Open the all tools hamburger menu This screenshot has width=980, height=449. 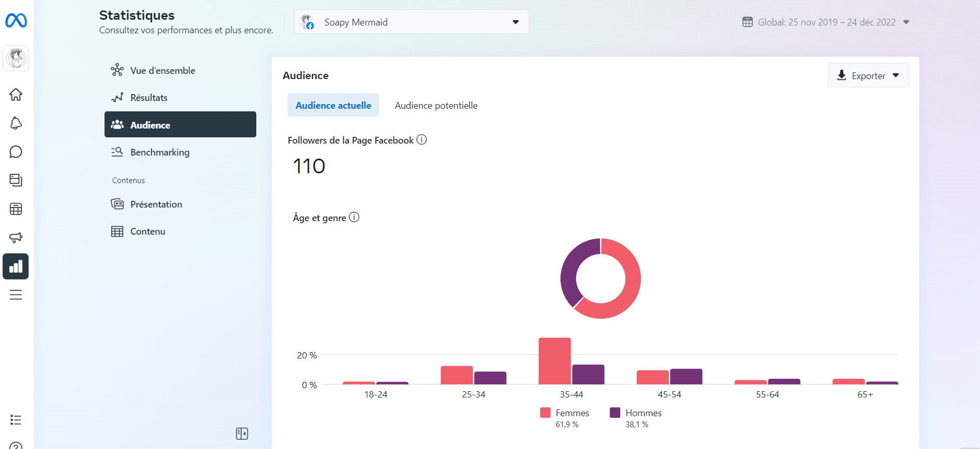click(16, 295)
